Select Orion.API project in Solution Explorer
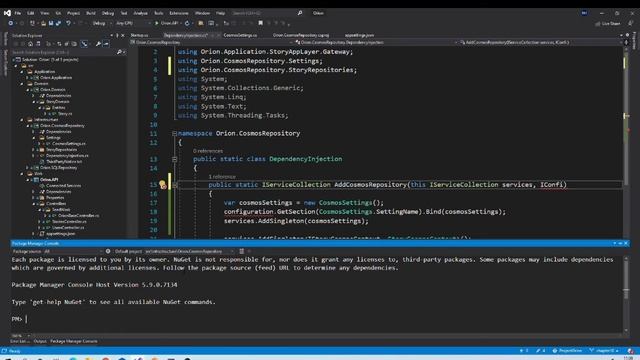This screenshot has height=360, width=640. click(49, 180)
